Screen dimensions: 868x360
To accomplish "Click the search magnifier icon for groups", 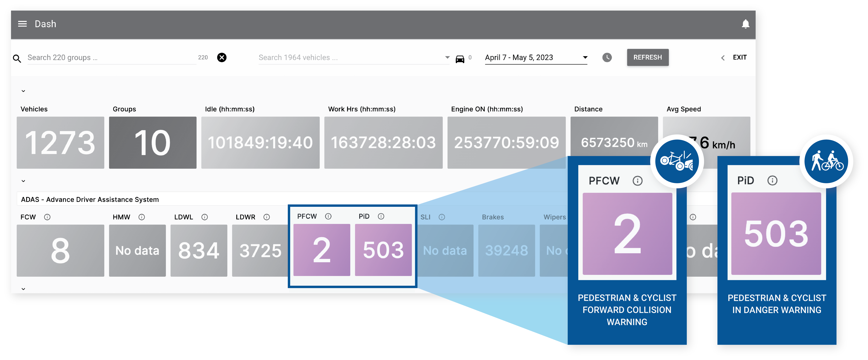I will tap(17, 58).
